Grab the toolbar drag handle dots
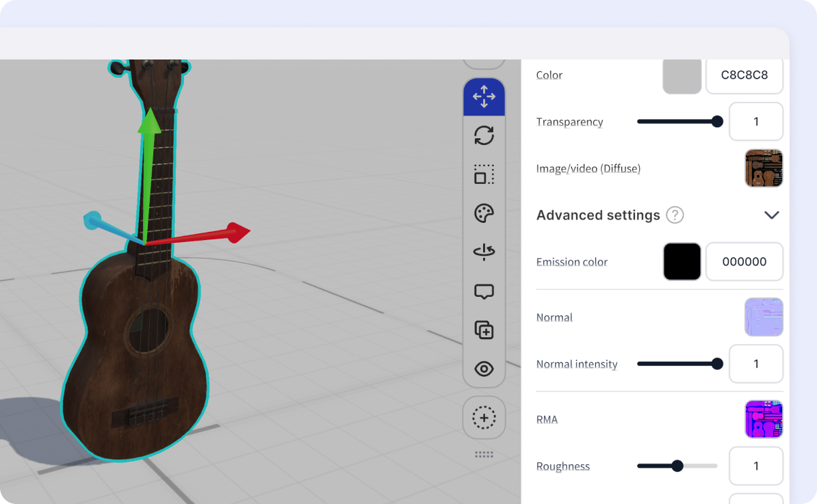This screenshot has height=504, width=817. 484,455
